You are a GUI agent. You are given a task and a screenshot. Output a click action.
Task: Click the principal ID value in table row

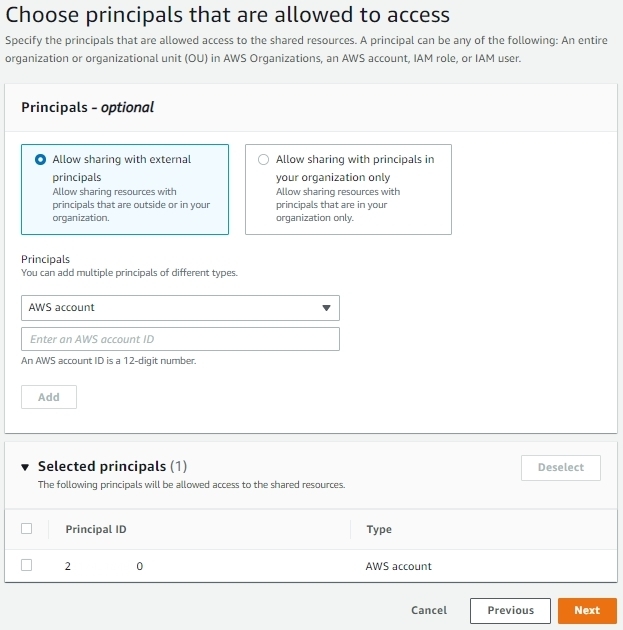tap(104, 566)
